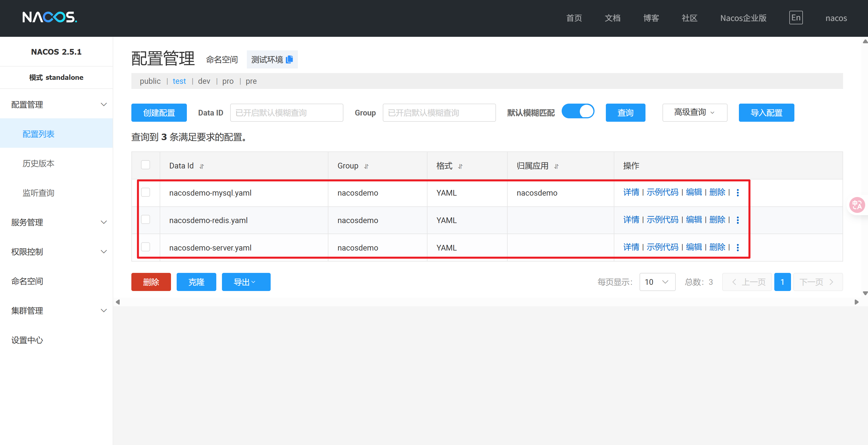Open 首页 in the top navigation
This screenshot has height=445, width=868.
click(x=574, y=18)
